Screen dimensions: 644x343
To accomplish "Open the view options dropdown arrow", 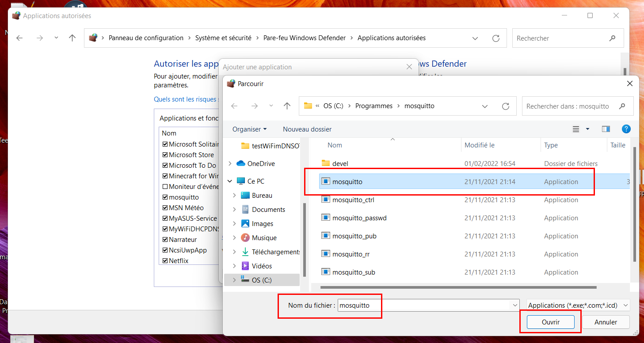I will [587, 129].
